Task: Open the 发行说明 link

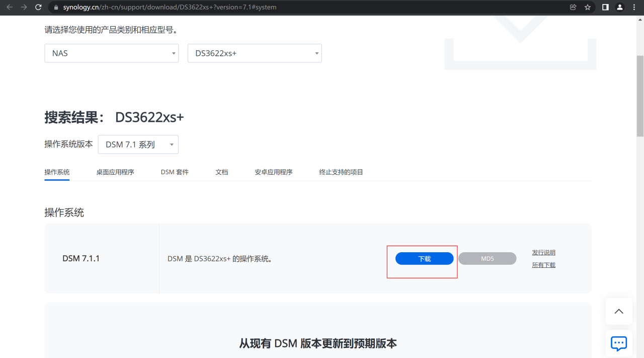Action: coord(543,253)
